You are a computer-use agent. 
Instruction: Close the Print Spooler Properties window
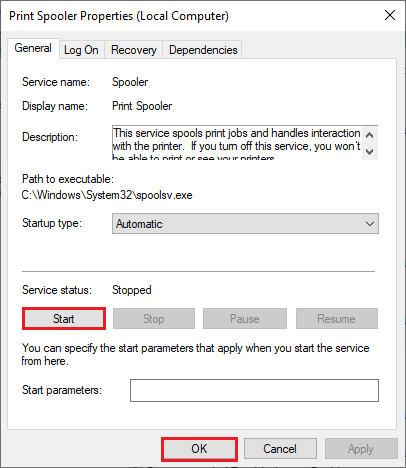[x=390, y=15]
